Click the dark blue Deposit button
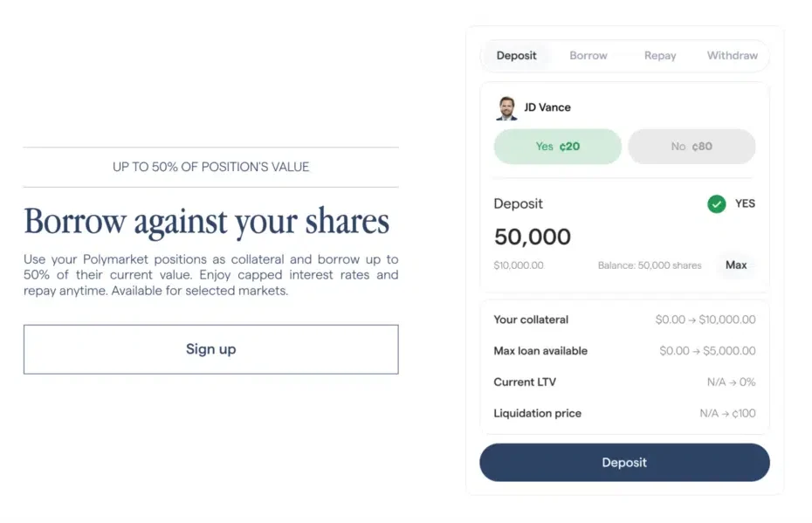The image size is (812, 523). 624,463
